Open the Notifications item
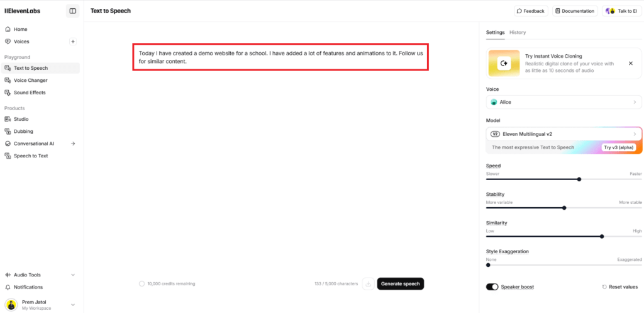The height and width of the screenshot is (313, 644). tap(40, 287)
